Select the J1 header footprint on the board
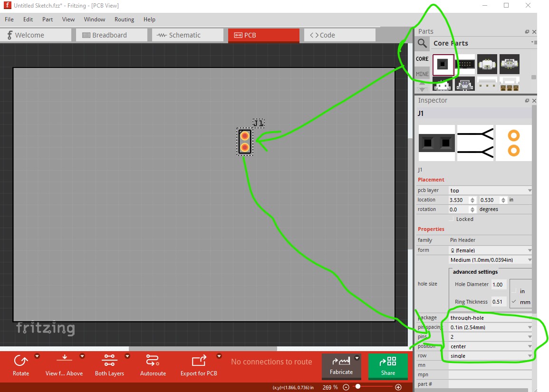The image size is (549, 392). coord(245,142)
